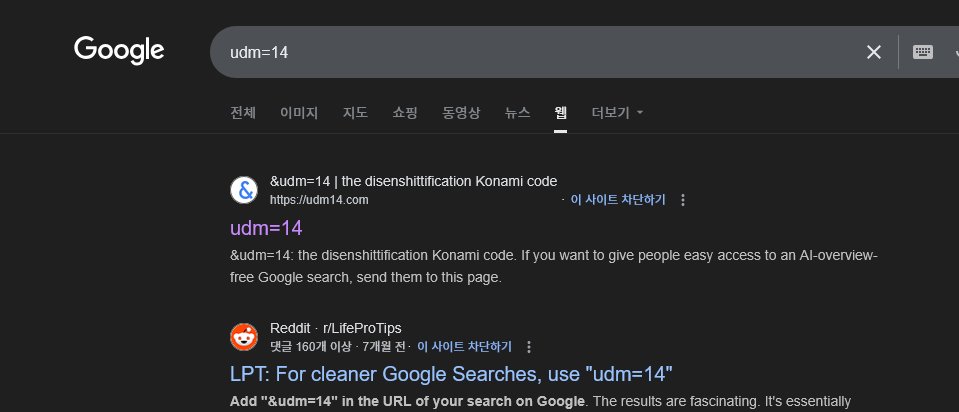Open more options for Reddit result
Viewport: 959px width, 412px height.
click(529, 347)
